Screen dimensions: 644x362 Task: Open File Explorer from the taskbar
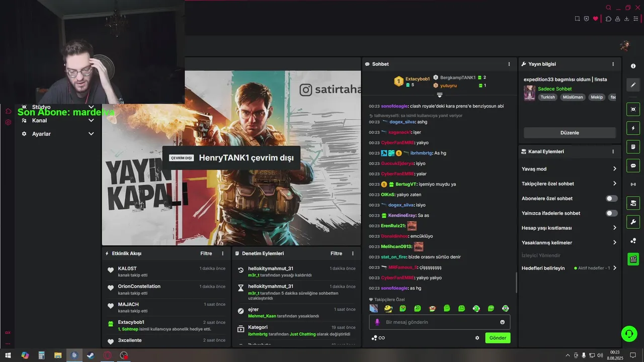[58, 355]
